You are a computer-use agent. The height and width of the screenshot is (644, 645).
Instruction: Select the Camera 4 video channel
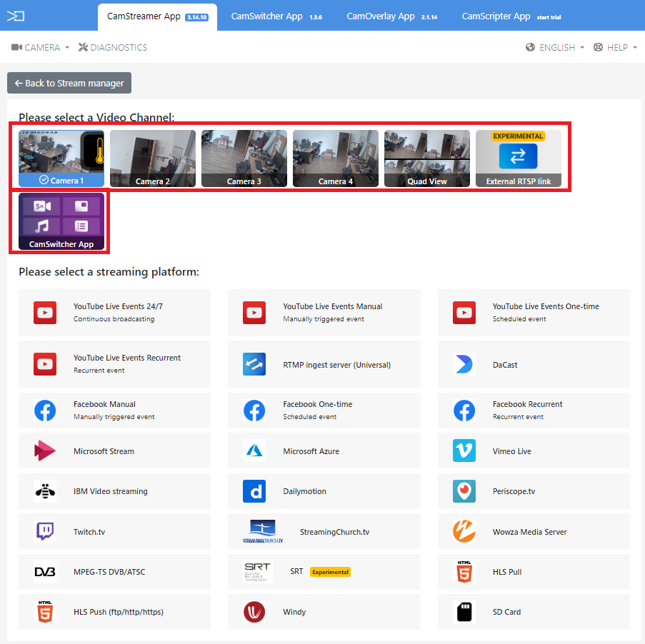pos(336,159)
